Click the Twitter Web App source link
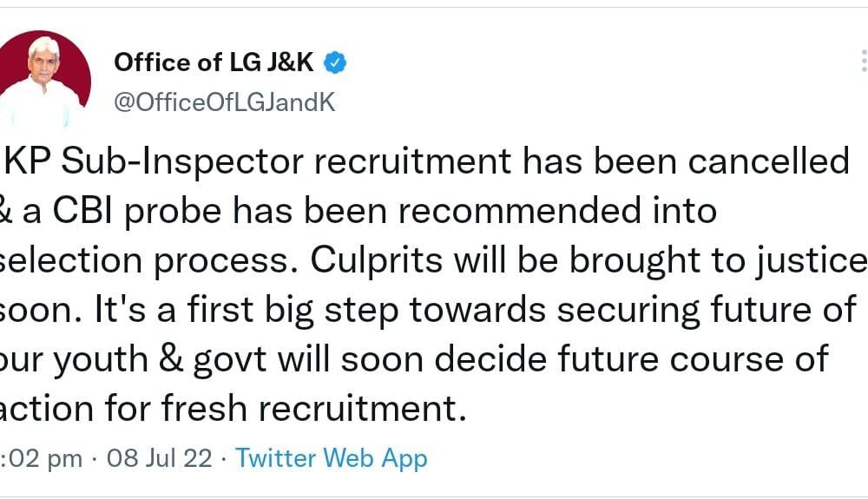 332,458
